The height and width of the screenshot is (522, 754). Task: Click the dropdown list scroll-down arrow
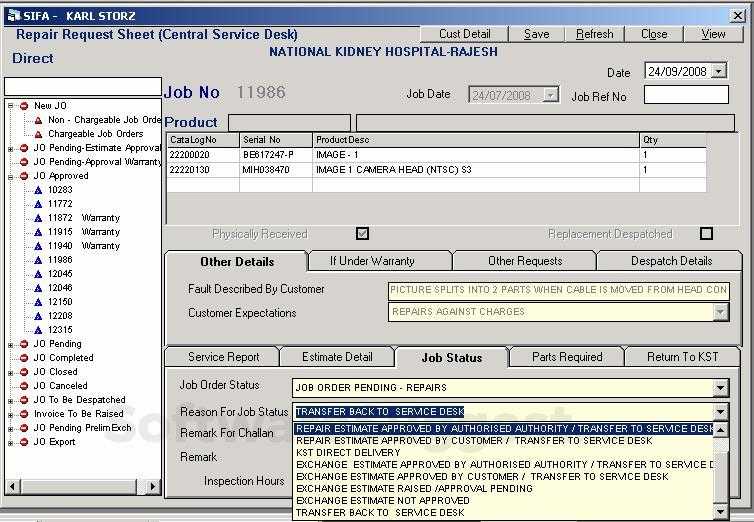coord(720,512)
